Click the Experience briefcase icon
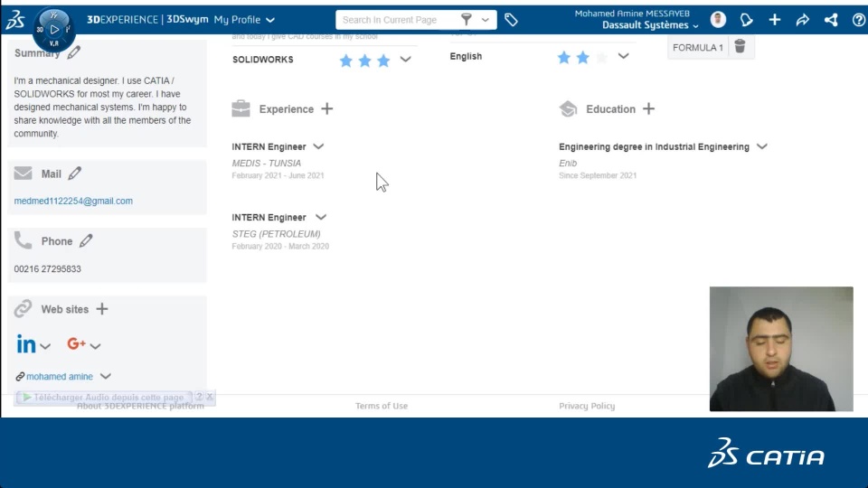The width and height of the screenshot is (868, 488). tap(241, 108)
